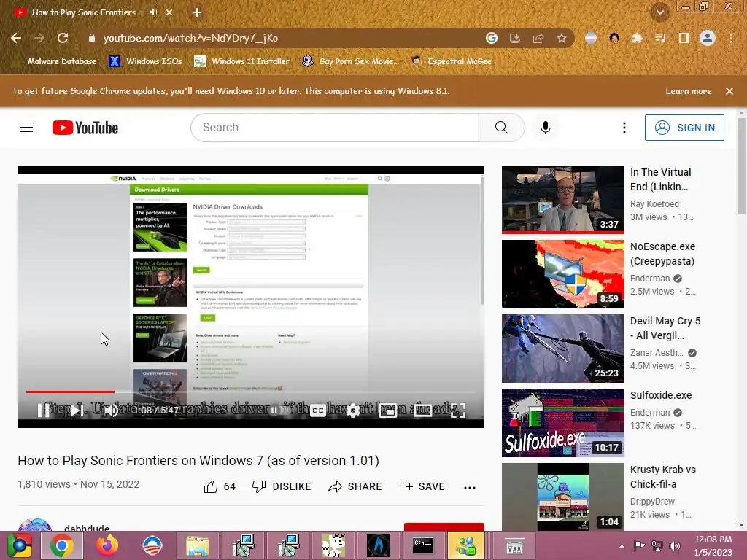Click the SIGN IN button

684,128
